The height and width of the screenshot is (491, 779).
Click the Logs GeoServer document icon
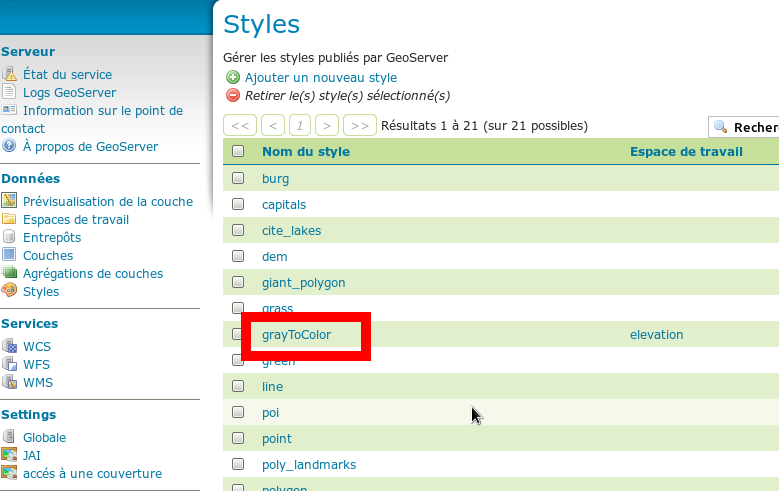tap(9, 91)
